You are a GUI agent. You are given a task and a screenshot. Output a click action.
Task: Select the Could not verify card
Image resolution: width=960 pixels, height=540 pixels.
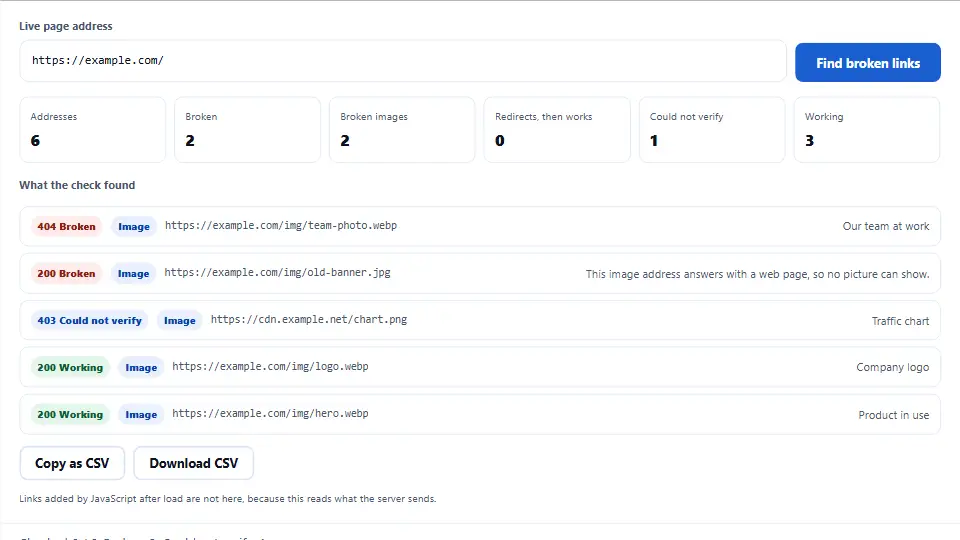(712, 130)
